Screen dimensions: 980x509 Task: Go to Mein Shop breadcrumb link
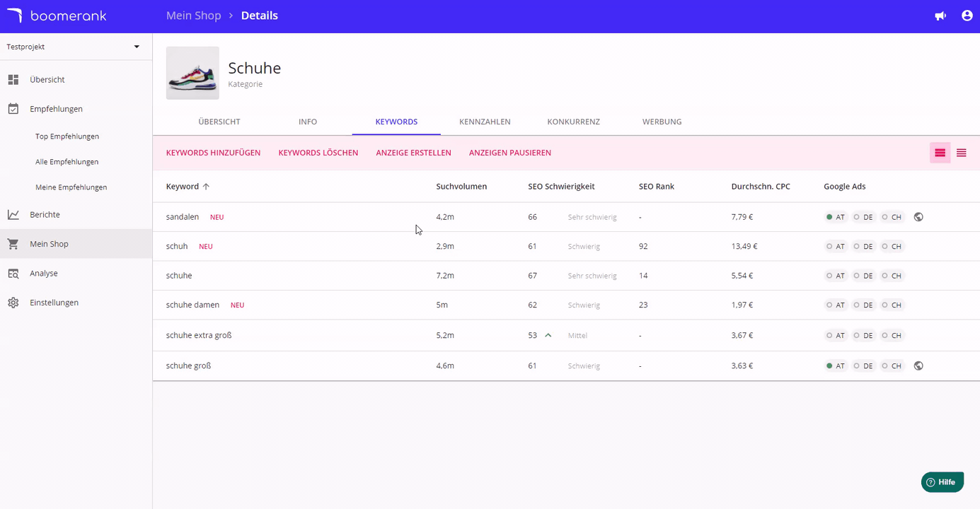194,16
